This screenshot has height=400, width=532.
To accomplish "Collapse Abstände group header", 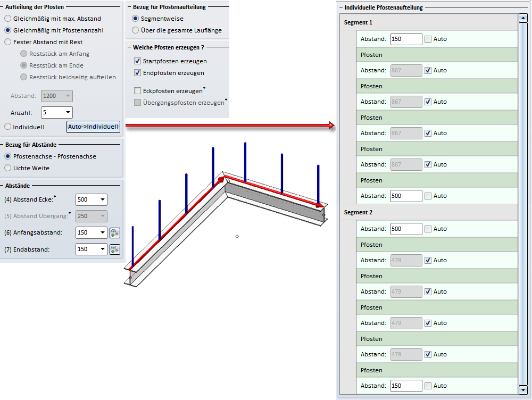I will (2, 186).
